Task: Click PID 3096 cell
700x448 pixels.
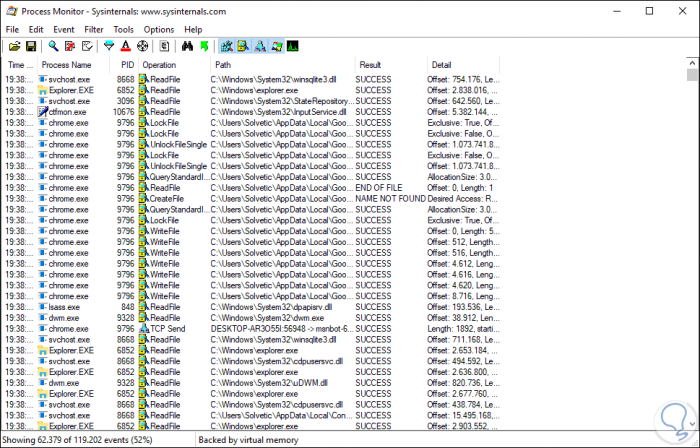Action: 125,101
